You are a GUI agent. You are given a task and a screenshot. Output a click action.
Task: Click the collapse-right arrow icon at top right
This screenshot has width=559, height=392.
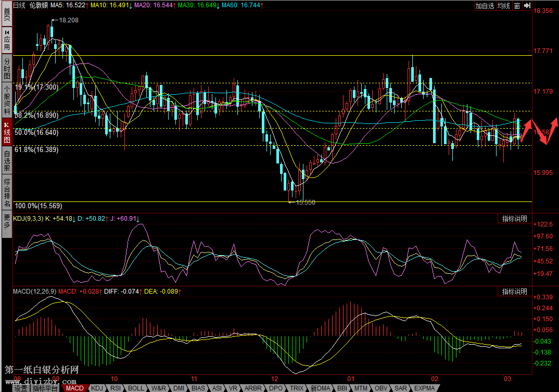coord(527,6)
